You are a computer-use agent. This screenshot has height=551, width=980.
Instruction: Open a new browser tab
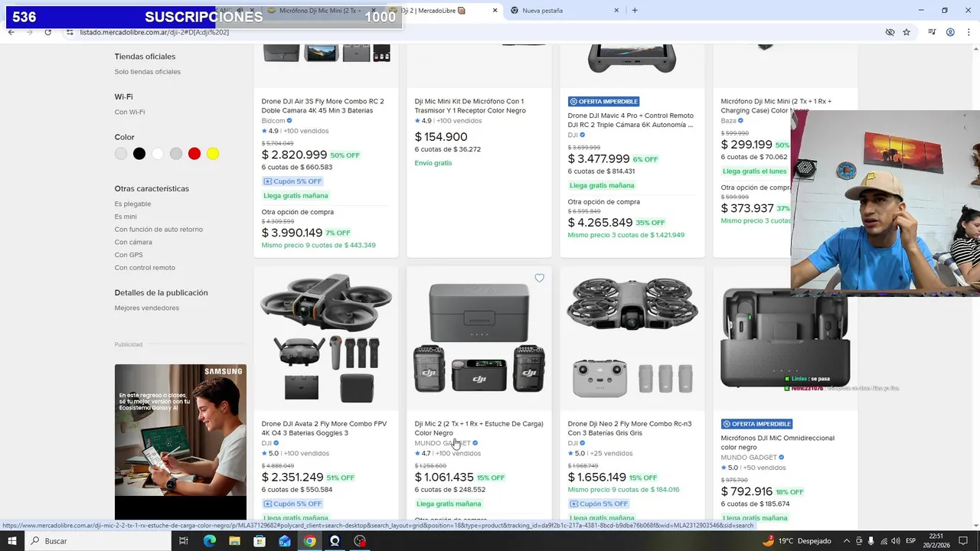[635, 11]
